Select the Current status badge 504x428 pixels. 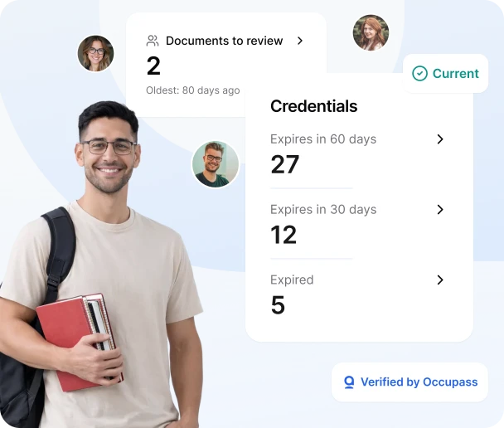[x=445, y=73]
